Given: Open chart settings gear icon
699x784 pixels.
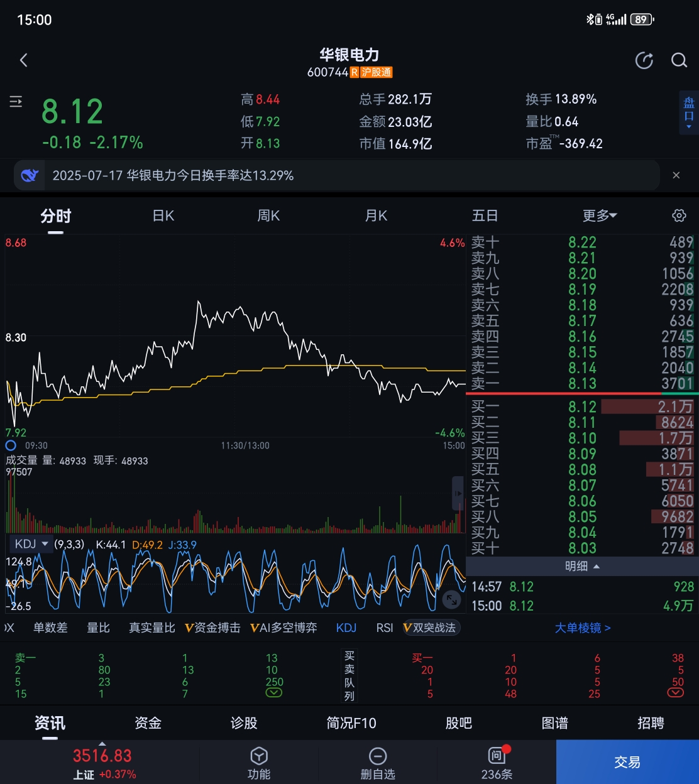Looking at the screenshot, I should coord(679,215).
